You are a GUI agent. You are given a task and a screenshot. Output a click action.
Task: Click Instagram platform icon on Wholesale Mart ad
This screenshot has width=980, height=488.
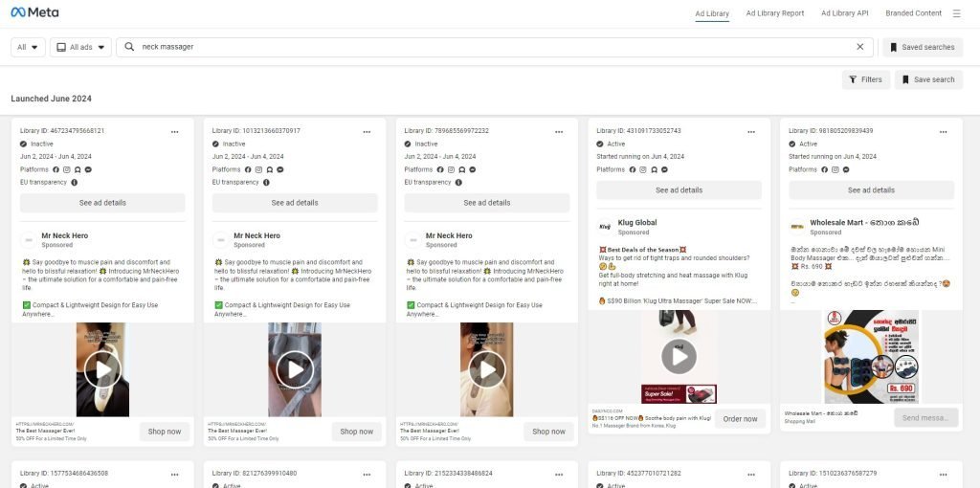(835, 169)
